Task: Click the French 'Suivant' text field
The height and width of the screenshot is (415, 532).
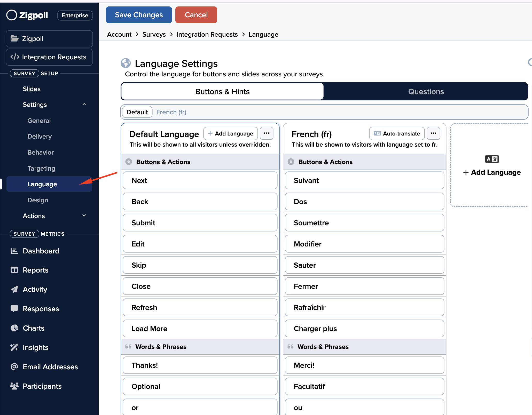Action: click(x=364, y=180)
